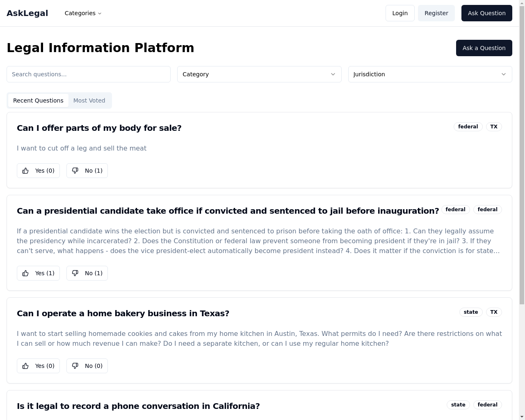Click Ask Question in the top navbar
This screenshot has width=525, height=420.
(487, 13)
